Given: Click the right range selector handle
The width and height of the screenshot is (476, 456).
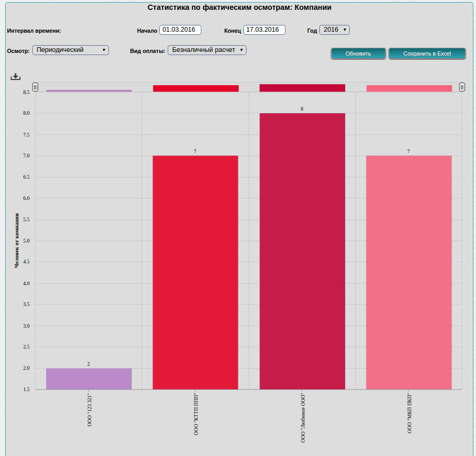Looking at the screenshot, I should 462,87.
